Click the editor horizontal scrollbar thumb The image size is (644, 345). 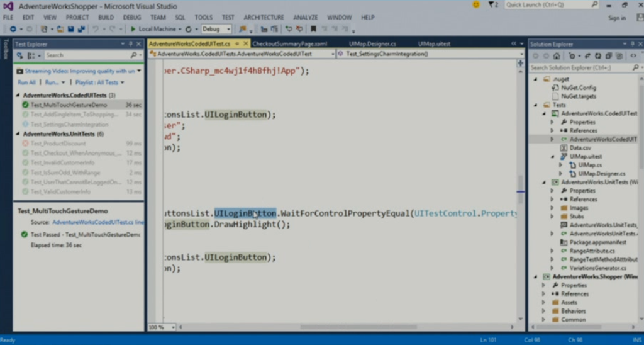pyautogui.click(x=357, y=327)
